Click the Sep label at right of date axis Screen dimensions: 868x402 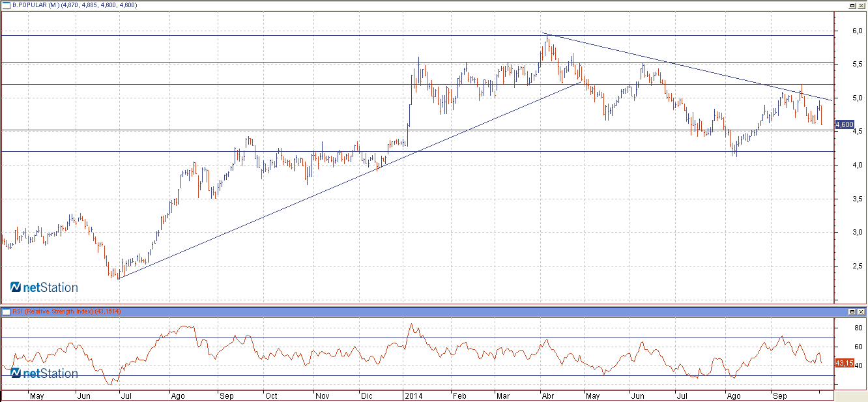tap(779, 395)
